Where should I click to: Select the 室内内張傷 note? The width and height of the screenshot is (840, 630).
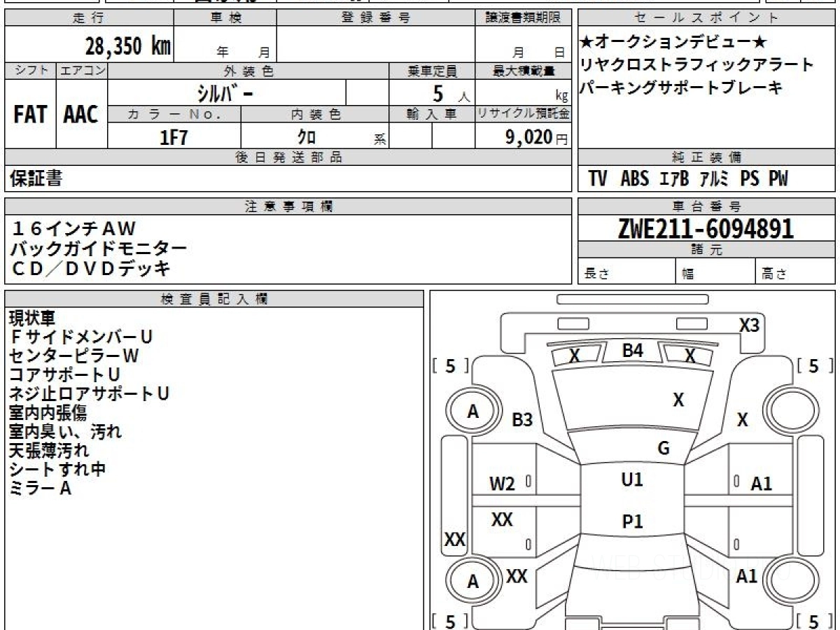point(48,413)
